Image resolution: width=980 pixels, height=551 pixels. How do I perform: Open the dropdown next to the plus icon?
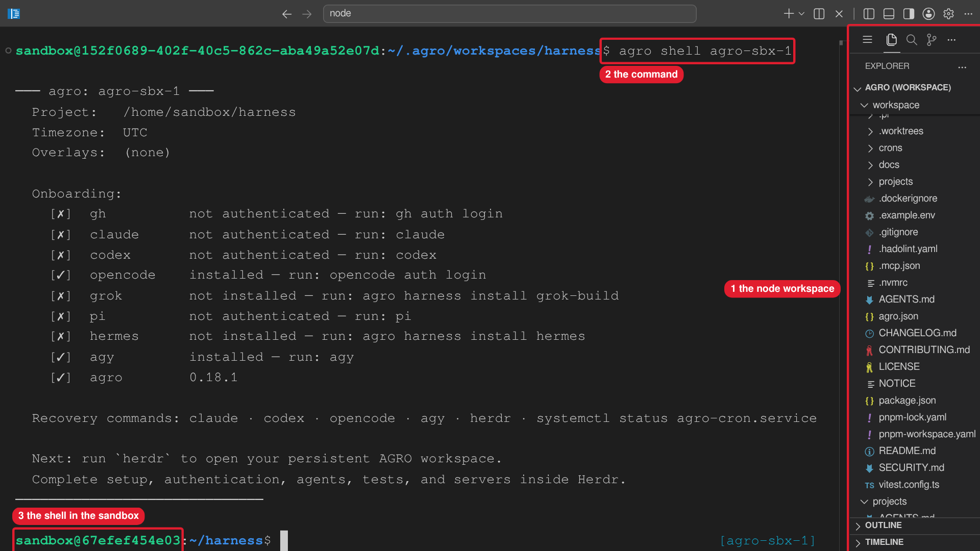click(x=801, y=14)
